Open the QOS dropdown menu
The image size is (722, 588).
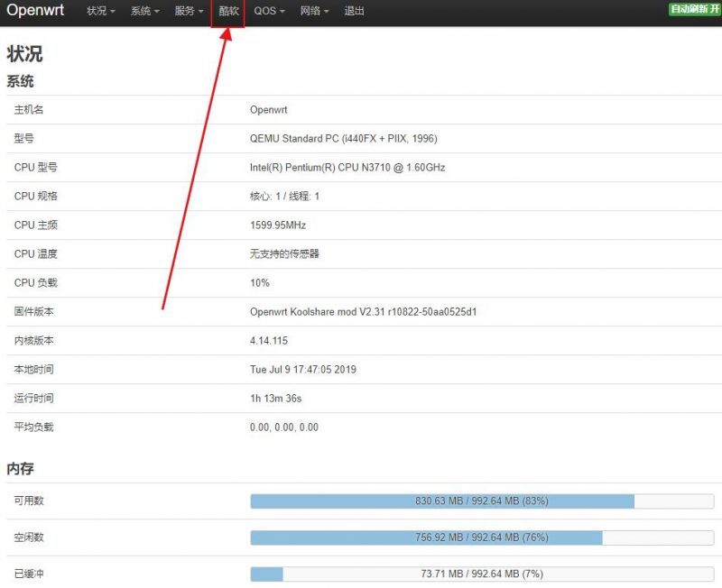[269, 12]
